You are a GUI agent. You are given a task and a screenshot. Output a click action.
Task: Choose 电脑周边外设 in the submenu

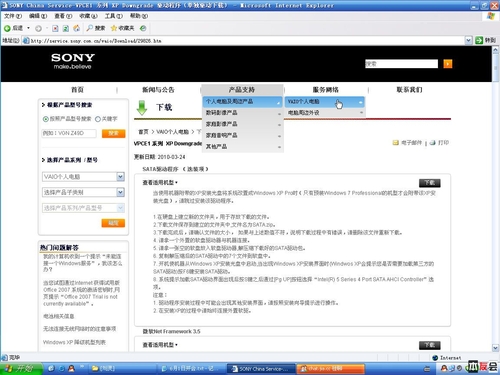coord(325,113)
